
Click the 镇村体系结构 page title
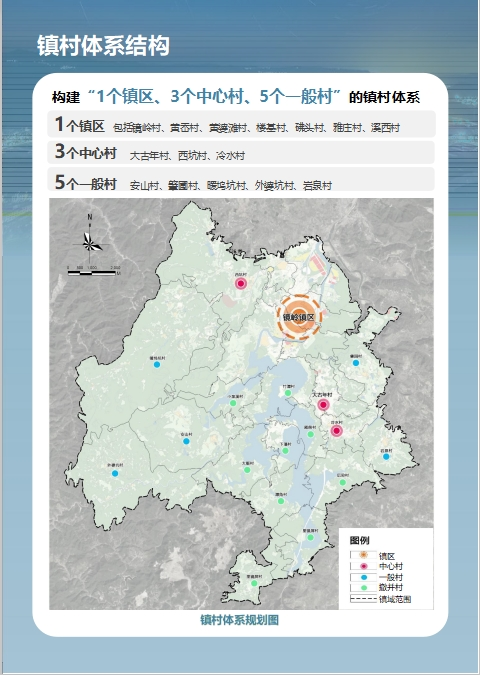(x=103, y=46)
